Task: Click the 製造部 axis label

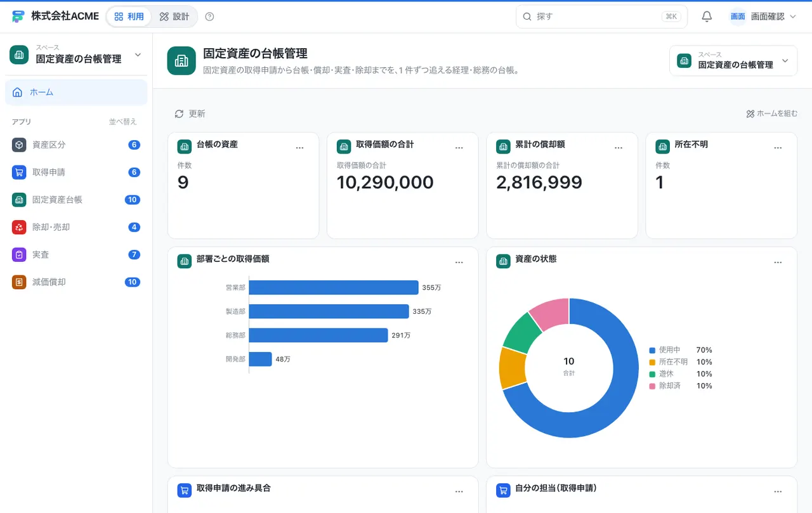Action: [x=235, y=311]
